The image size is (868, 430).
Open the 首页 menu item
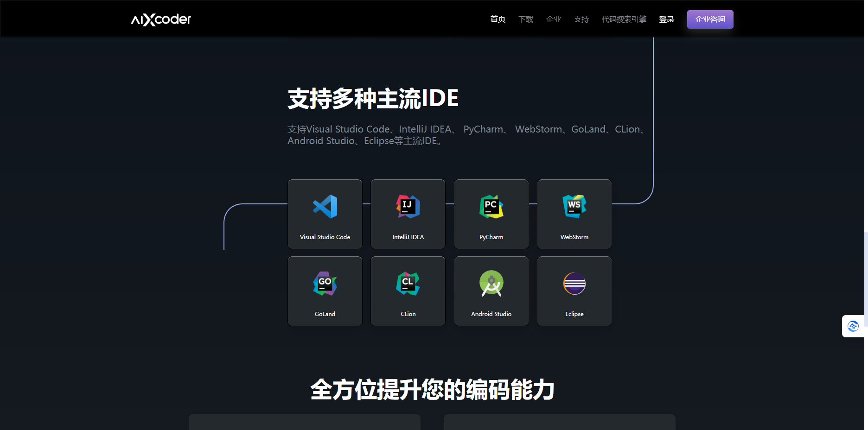(x=498, y=19)
